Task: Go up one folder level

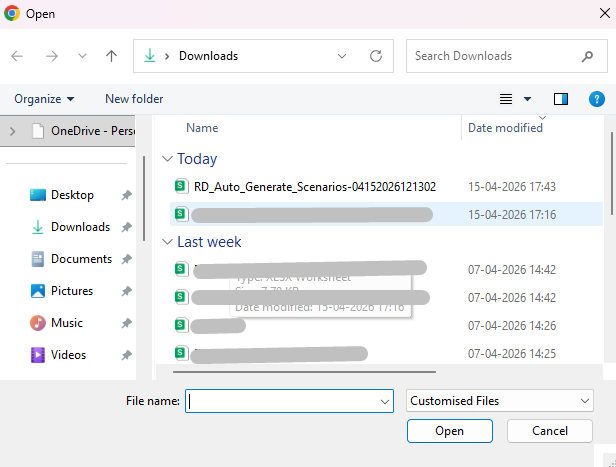Action: pos(112,56)
